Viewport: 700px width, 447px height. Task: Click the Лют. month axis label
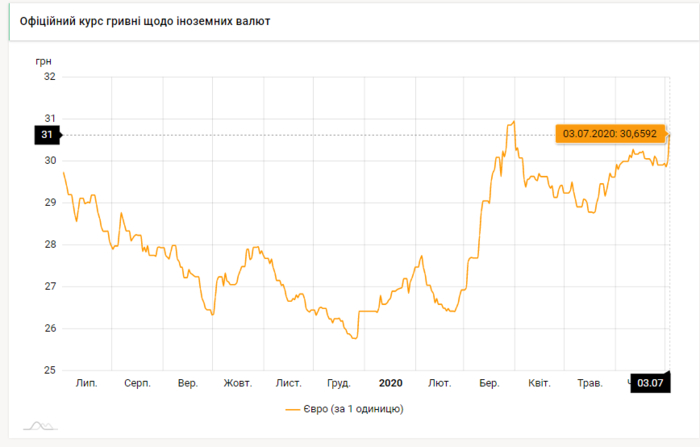click(439, 383)
